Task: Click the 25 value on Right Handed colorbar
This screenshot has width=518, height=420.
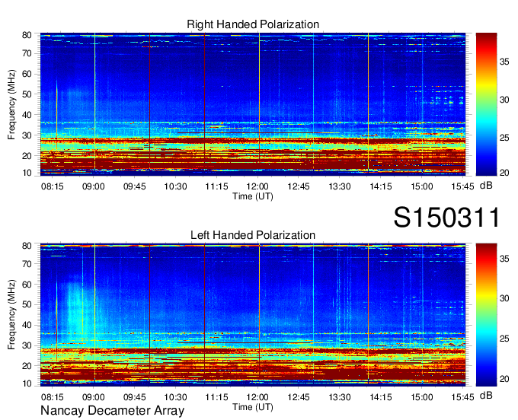Action: (x=504, y=138)
